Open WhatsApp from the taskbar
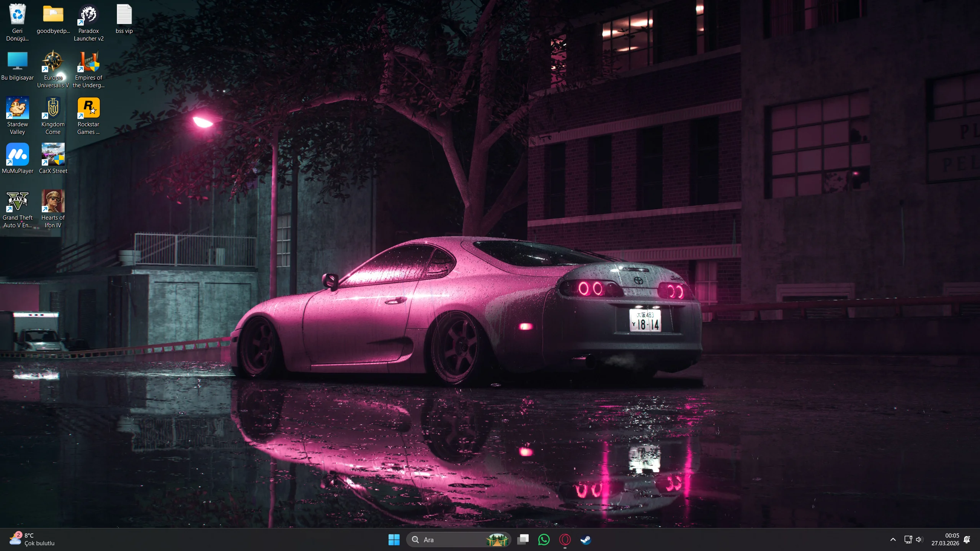The image size is (980, 551). click(x=544, y=540)
